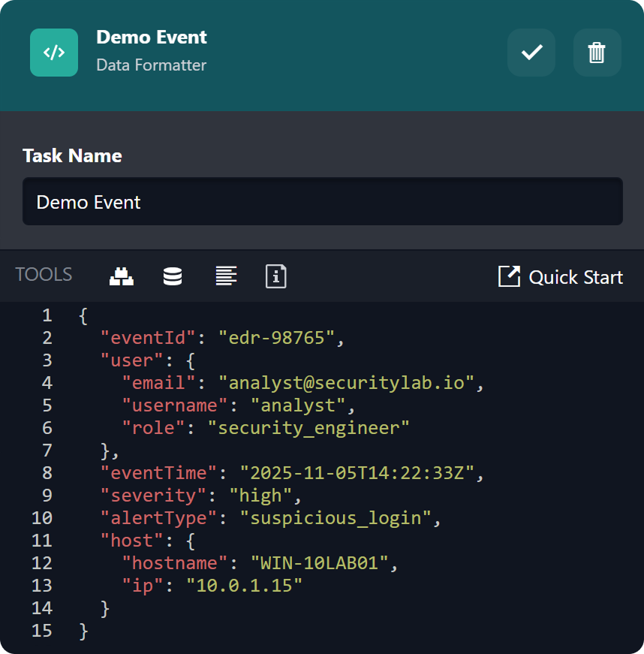Click the eventTime timestamp value
Screen dimensions: 644x654
click(x=357, y=473)
